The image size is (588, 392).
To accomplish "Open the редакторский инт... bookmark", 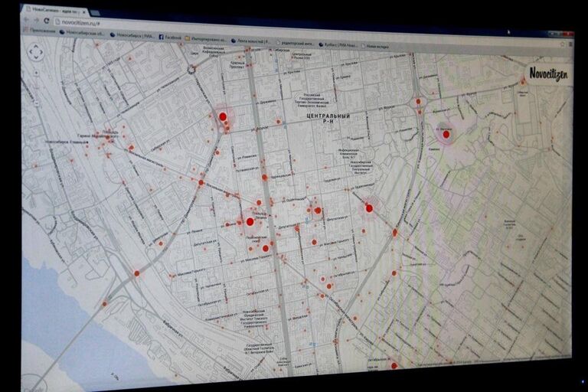I will coord(296,44).
